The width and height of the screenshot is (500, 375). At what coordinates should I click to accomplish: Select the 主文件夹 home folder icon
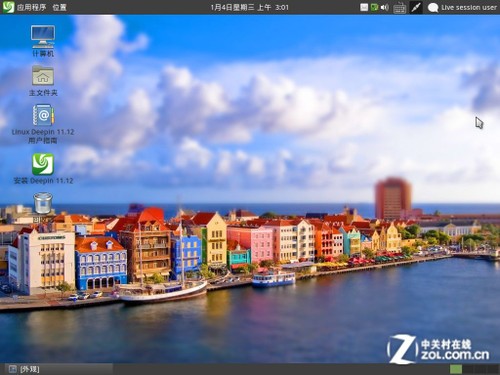(43, 81)
